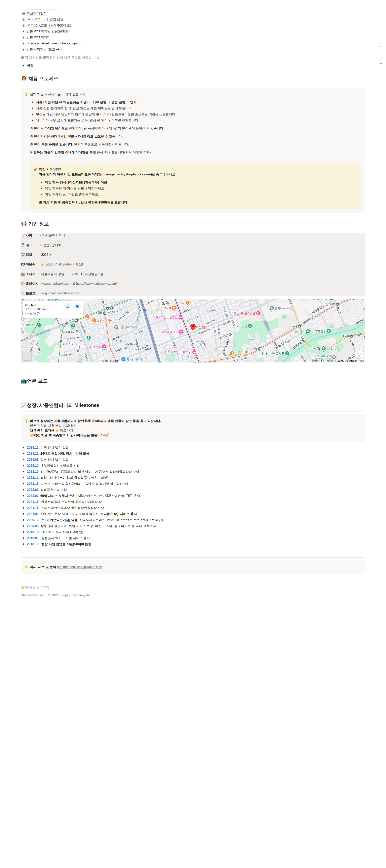Open blog.naver.com/shoplworks link
The height and width of the screenshot is (868, 386).
[x=60, y=293]
